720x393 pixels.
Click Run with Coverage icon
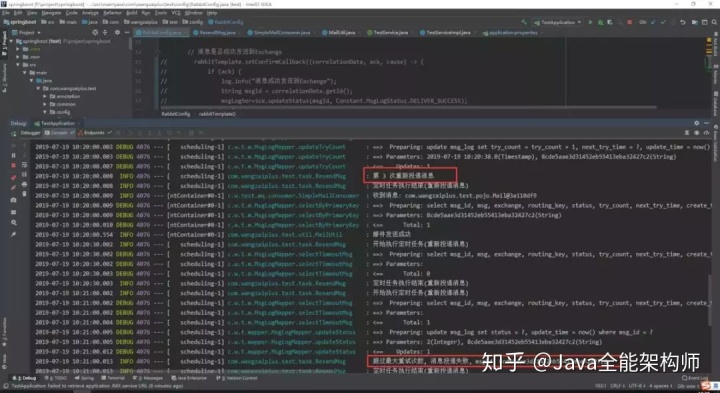click(x=610, y=22)
